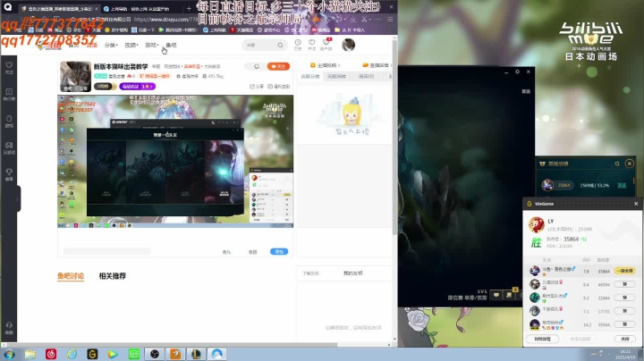Click the search magnifier in Douyu header
The height and width of the screenshot is (361, 644).
pyautogui.click(x=280, y=45)
